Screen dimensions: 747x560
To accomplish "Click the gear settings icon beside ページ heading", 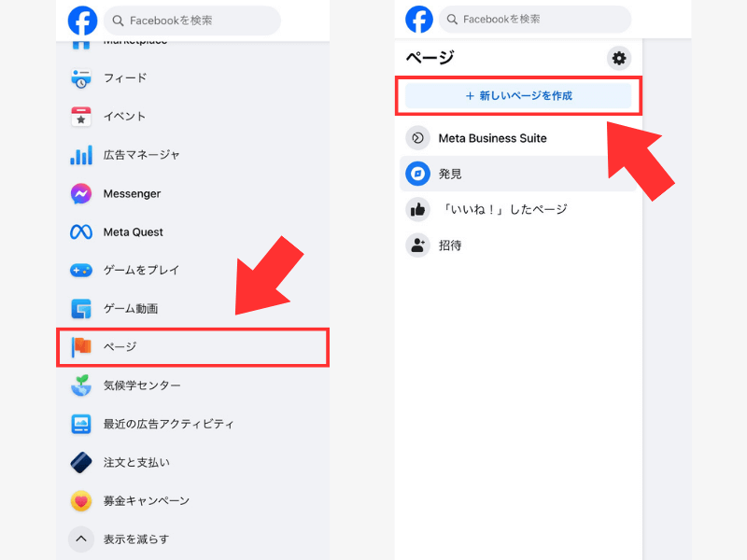I will (619, 58).
